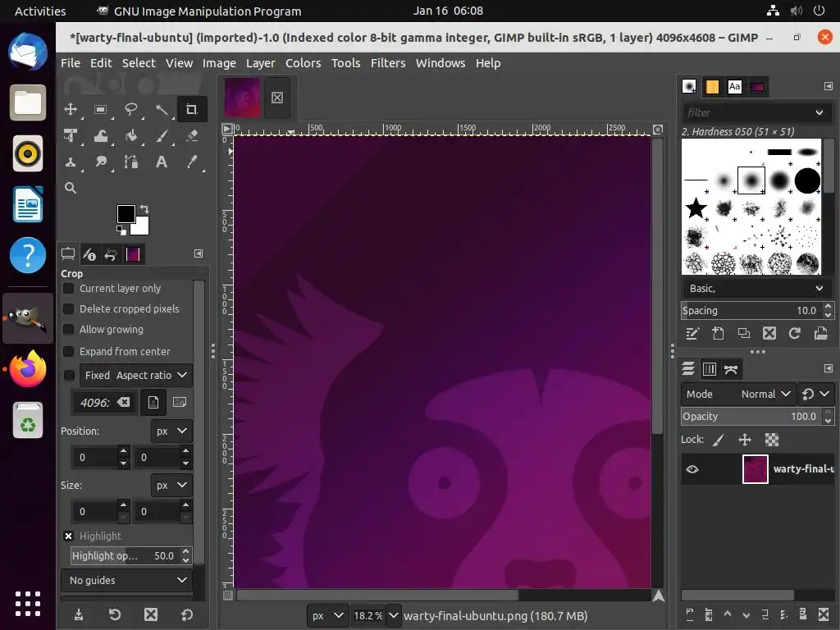Clear the aspect ratio entry field
The width and height of the screenshot is (840, 630).
124,402
